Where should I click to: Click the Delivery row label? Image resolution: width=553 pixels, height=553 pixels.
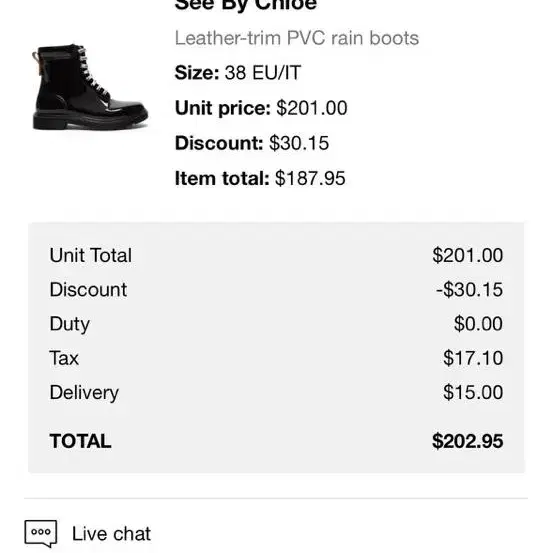coord(84,393)
